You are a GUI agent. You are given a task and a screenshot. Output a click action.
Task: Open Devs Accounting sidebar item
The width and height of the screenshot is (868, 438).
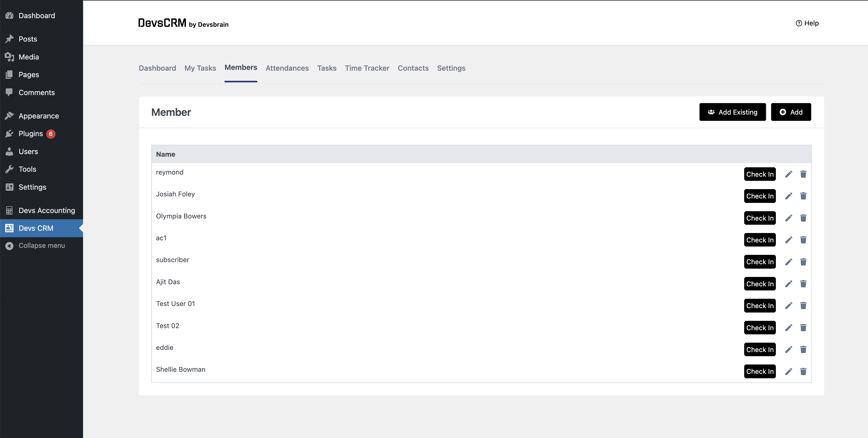point(46,211)
